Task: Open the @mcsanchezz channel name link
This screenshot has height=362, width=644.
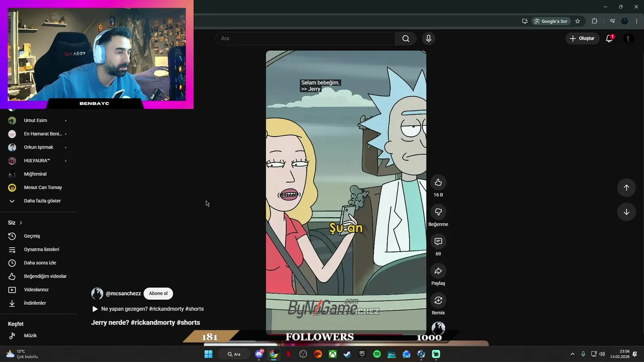Action: 123,294
